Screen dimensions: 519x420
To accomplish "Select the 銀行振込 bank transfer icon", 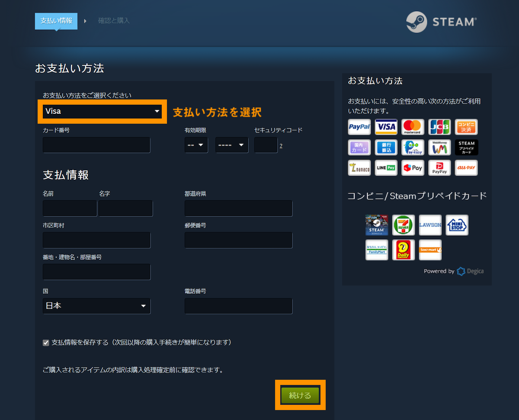I will (386, 147).
